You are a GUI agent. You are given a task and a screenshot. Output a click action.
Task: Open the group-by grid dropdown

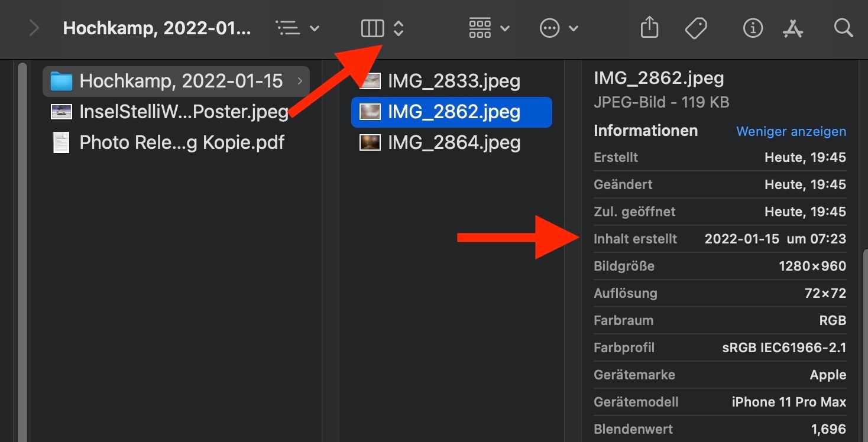[x=489, y=28]
